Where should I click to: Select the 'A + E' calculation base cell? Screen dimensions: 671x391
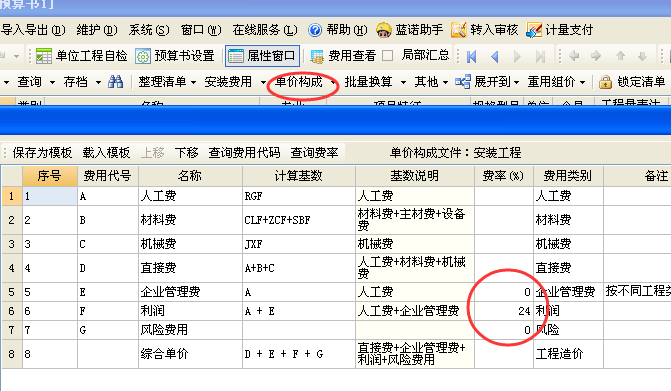[x=298, y=311]
